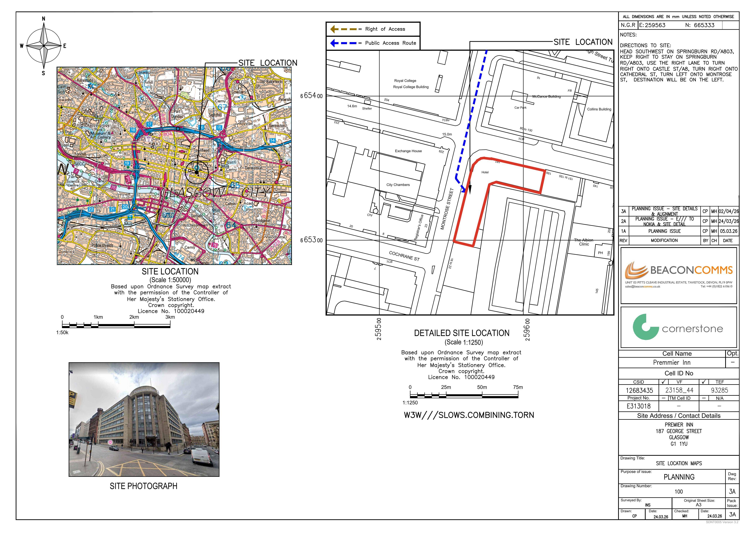The image size is (756, 535).
Task: Select the CSID value 12683435
Action: tap(639, 390)
